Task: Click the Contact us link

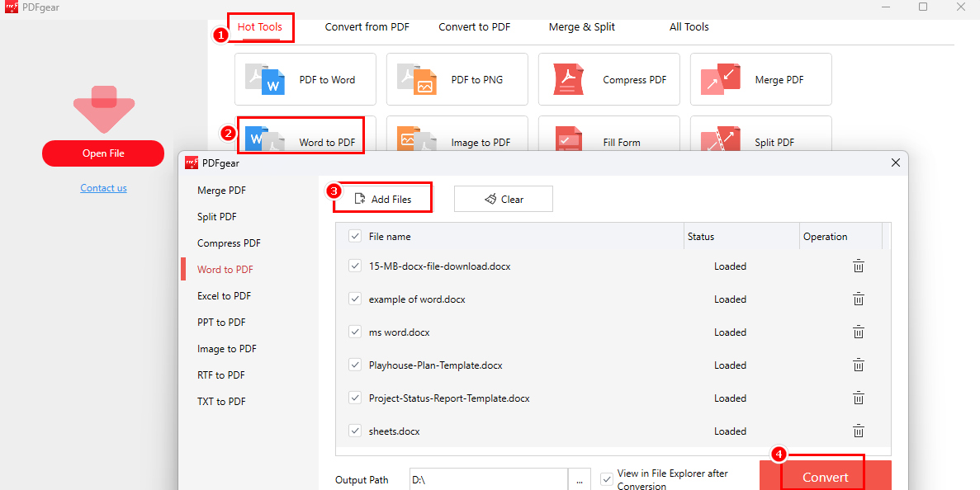Action: (x=103, y=187)
